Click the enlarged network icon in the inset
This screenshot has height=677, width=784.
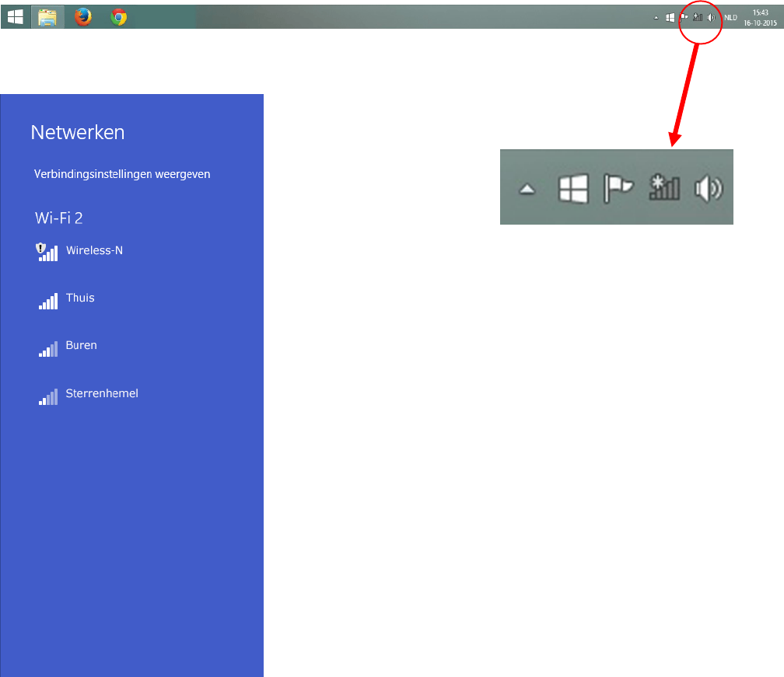tap(664, 187)
